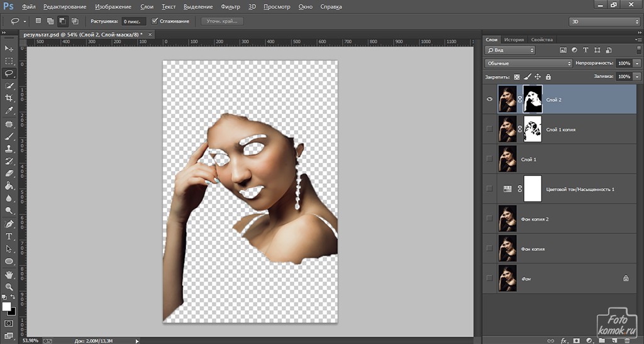
Task: Switch to the История tab
Action: (x=515, y=39)
